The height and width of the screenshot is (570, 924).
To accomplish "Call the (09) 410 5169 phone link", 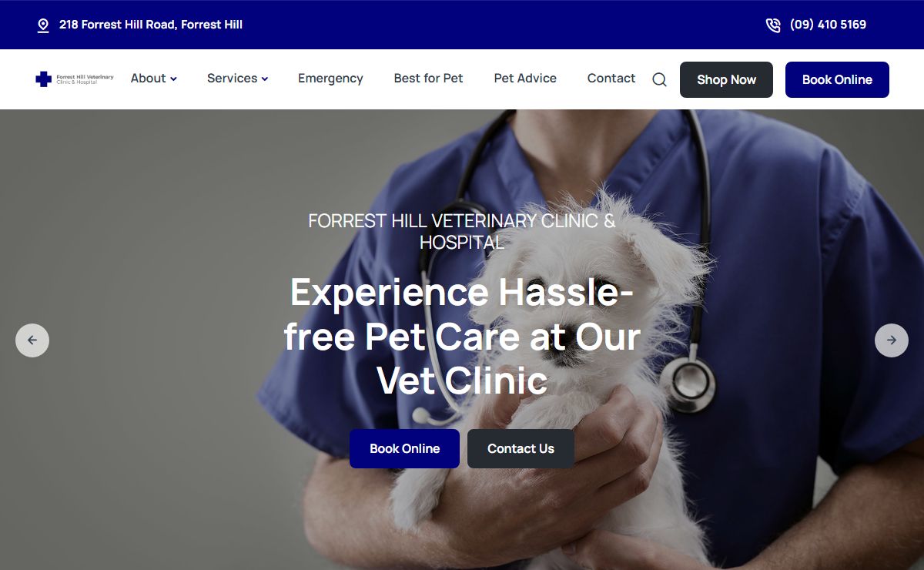I will click(x=828, y=25).
